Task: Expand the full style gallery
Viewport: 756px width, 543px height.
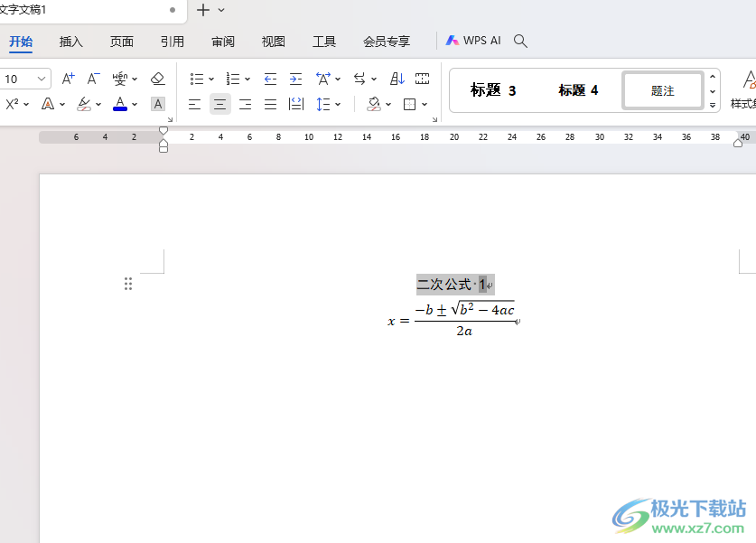Action: click(713, 105)
